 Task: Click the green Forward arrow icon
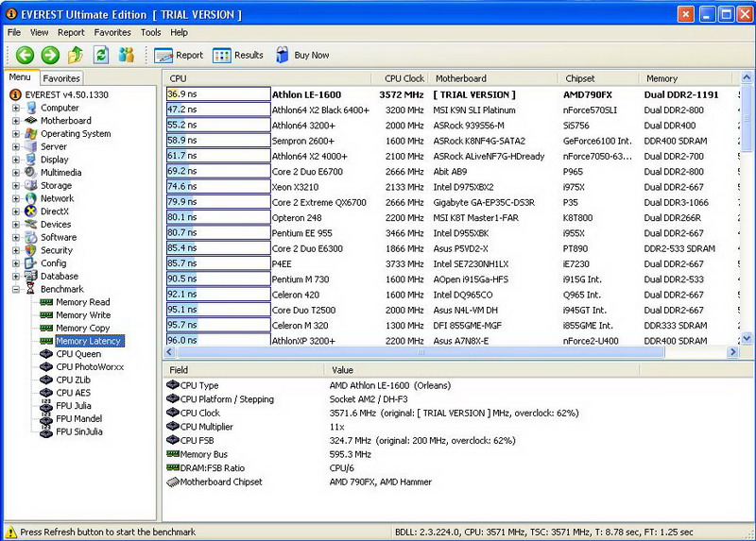[x=50, y=56]
